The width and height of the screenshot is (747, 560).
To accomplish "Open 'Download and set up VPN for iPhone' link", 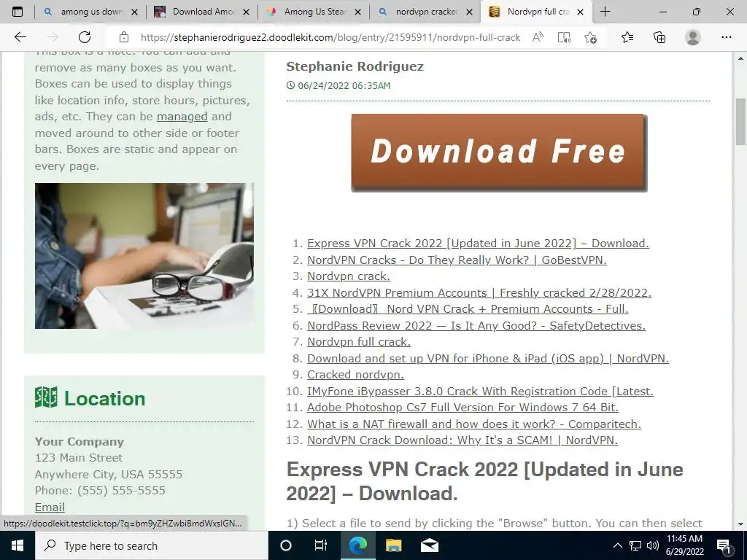I will pyautogui.click(x=488, y=359).
